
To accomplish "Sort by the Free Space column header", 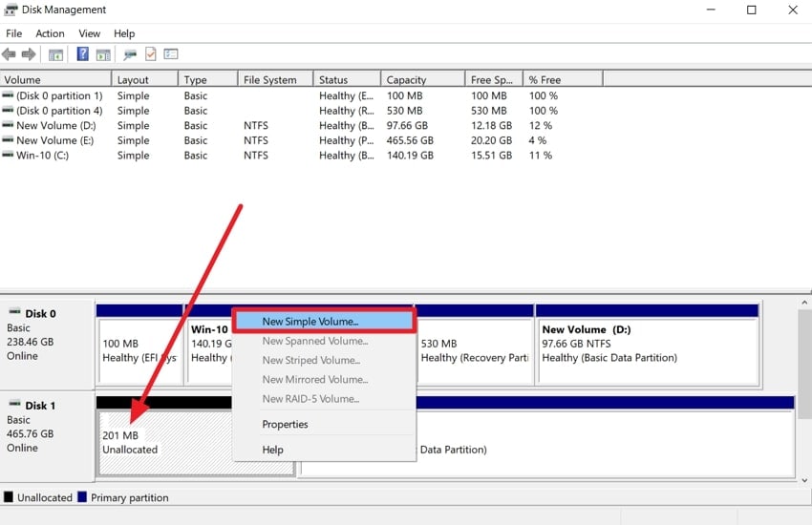I will click(494, 79).
